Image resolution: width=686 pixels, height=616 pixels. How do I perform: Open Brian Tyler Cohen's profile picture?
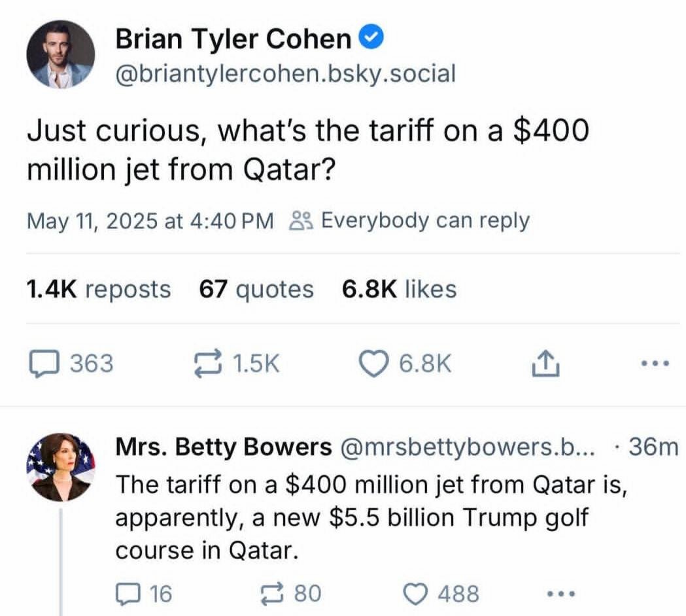click(x=60, y=54)
